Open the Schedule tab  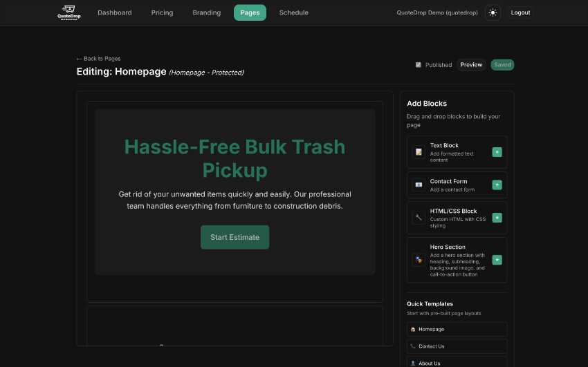(293, 12)
